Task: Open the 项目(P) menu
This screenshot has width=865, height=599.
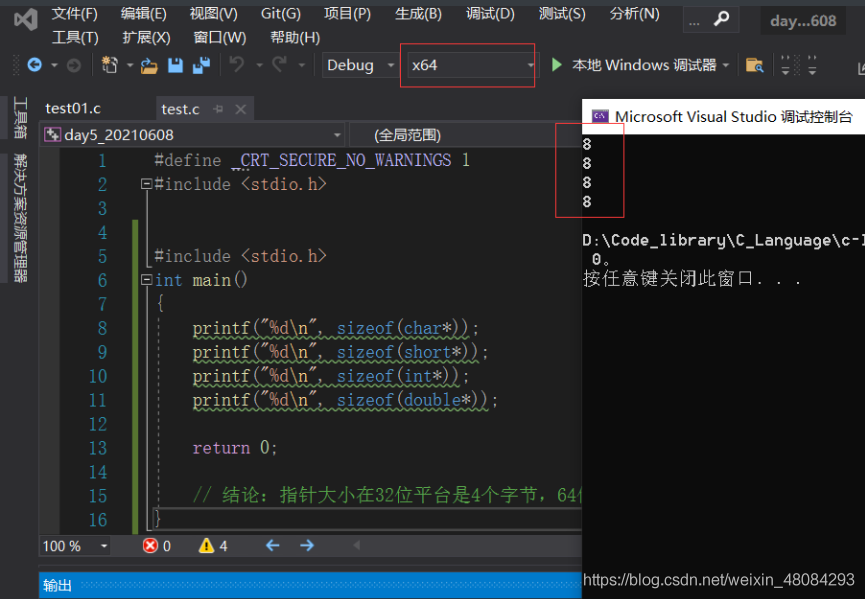Action: (x=348, y=13)
